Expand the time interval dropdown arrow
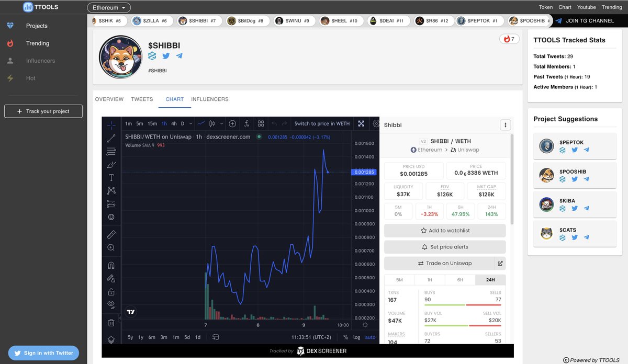This screenshot has width=628, height=364. tap(190, 124)
